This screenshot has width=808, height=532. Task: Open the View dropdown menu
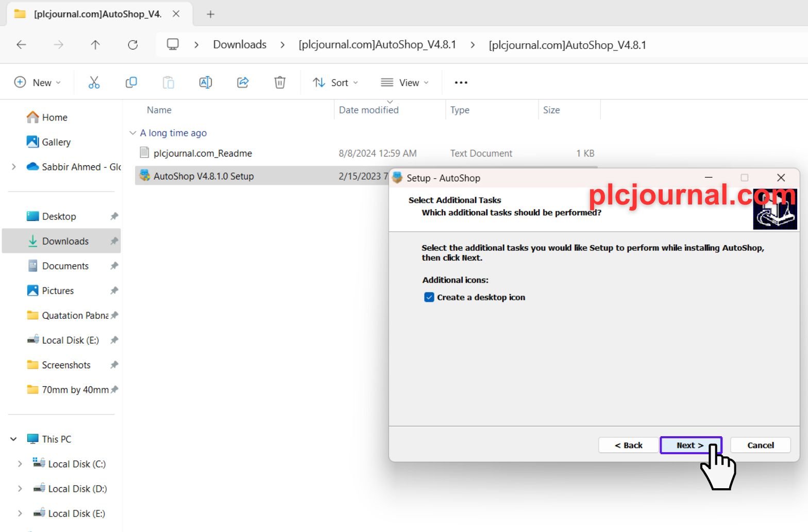[405, 82]
